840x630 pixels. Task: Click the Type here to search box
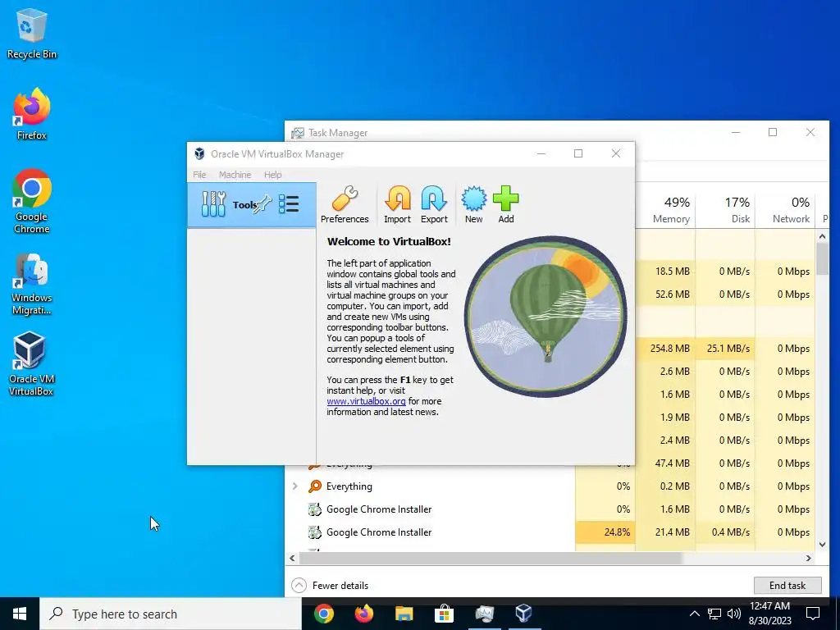(x=171, y=614)
